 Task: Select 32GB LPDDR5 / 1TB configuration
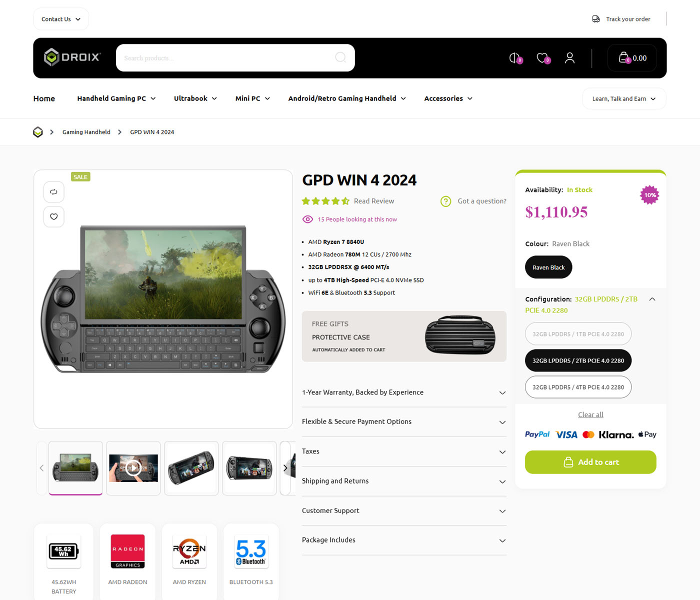(x=578, y=334)
